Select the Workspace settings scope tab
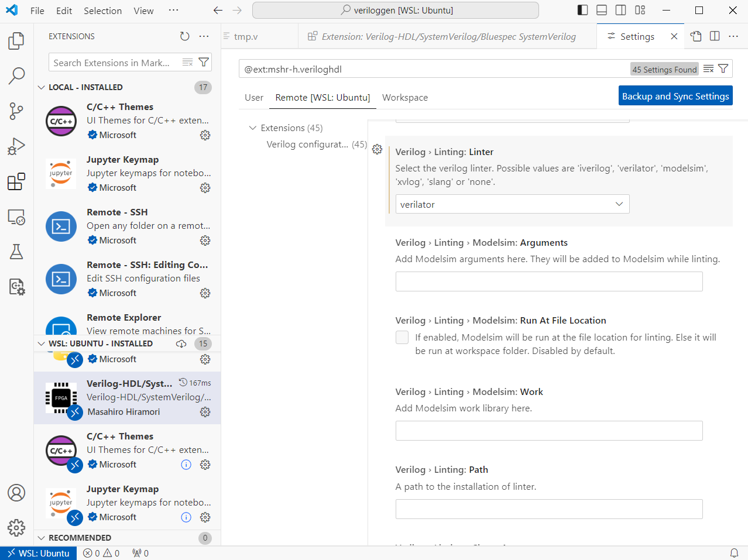Viewport: 748px width, 560px height. pyautogui.click(x=405, y=97)
